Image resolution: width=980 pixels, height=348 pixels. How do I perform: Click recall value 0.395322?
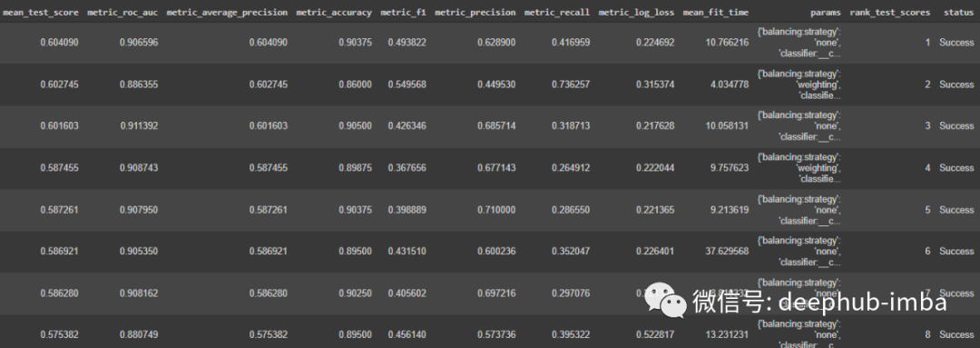tap(571, 335)
